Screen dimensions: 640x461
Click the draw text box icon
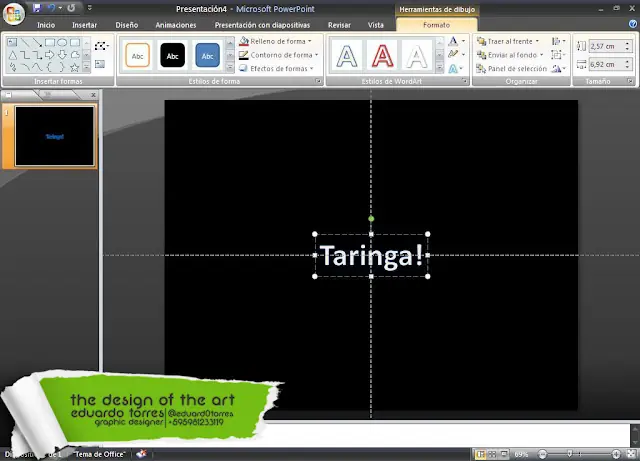(x=100, y=64)
